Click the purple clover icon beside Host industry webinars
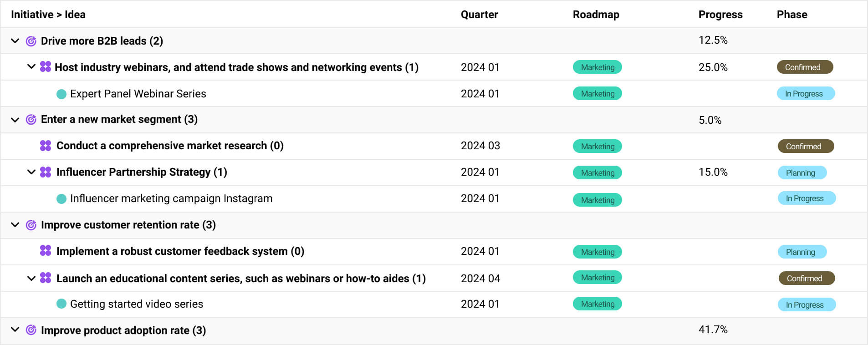The image size is (868, 345). 46,67
